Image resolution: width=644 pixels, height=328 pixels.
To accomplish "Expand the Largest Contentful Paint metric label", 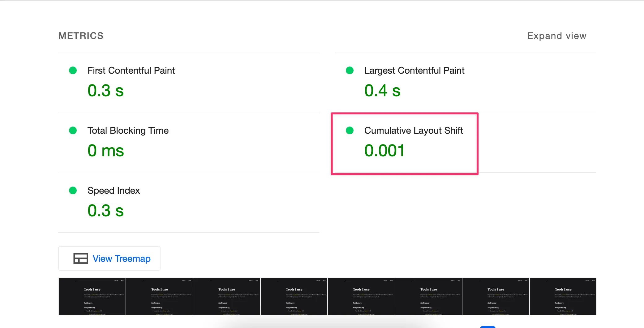I will (414, 71).
